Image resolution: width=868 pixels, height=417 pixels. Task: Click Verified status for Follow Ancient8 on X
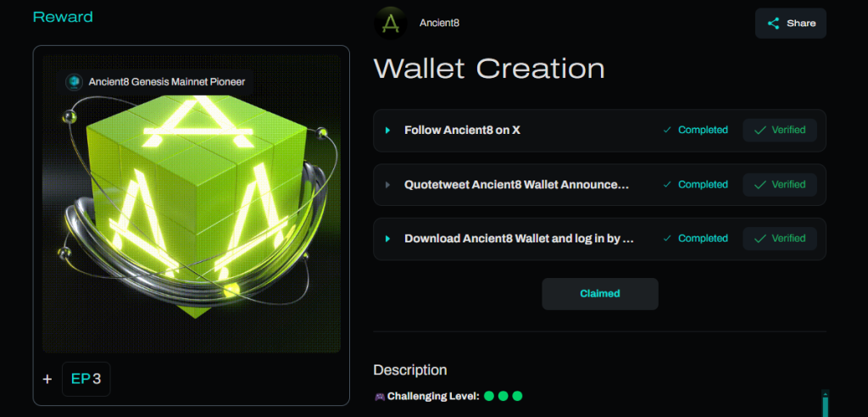point(780,131)
